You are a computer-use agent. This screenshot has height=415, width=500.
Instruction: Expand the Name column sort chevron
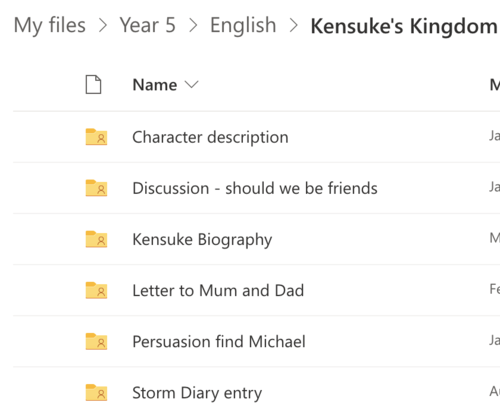(x=192, y=85)
